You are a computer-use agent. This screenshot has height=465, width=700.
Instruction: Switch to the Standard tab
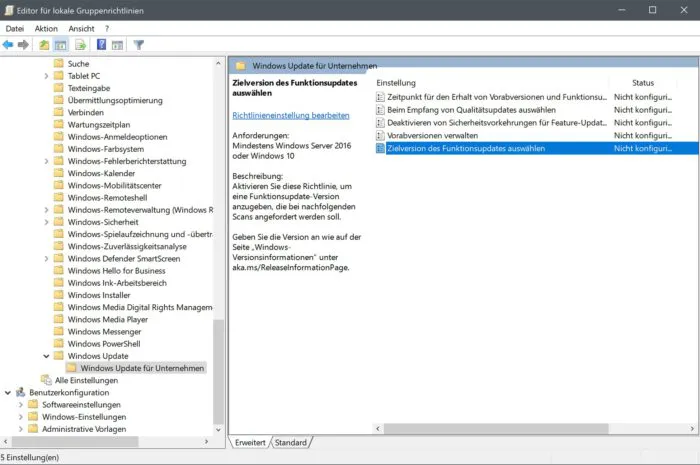pyautogui.click(x=291, y=442)
